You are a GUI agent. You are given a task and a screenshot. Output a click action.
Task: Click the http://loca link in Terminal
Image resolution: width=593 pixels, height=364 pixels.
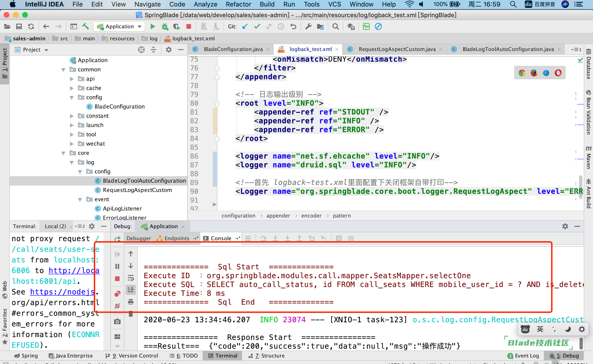coord(74,270)
